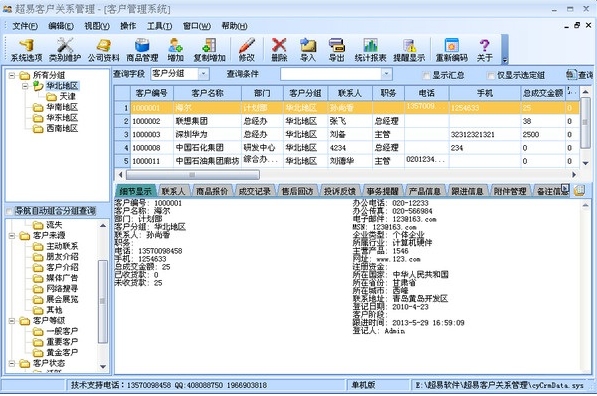
Task: Collapse the 华北地区 tree node
Action: click(25, 86)
